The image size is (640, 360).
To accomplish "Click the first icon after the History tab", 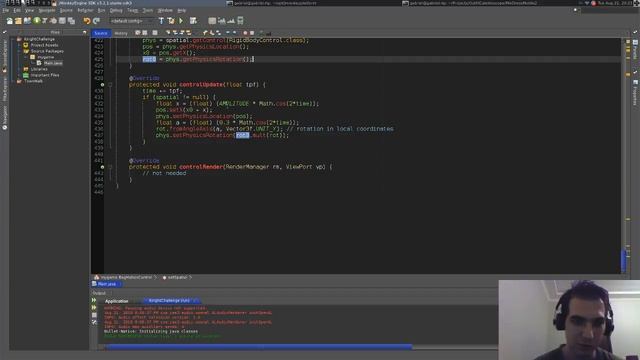I will coord(138,33).
